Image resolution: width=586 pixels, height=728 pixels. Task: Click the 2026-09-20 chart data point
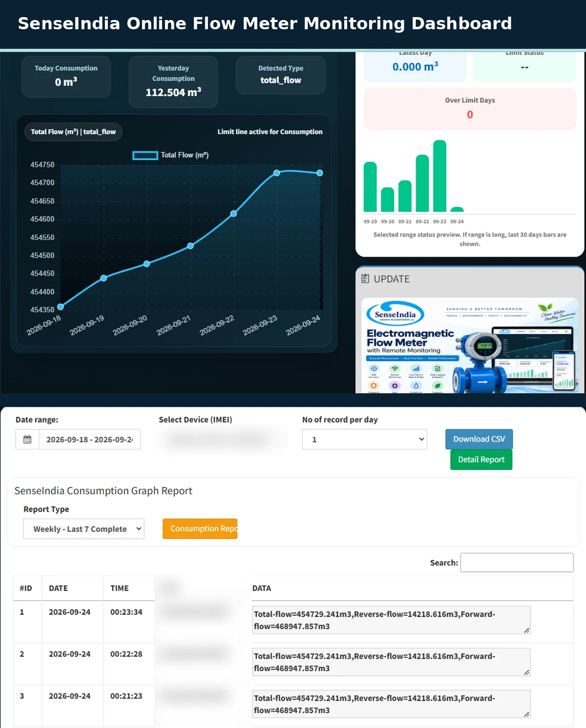pyautogui.click(x=147, y=263)
